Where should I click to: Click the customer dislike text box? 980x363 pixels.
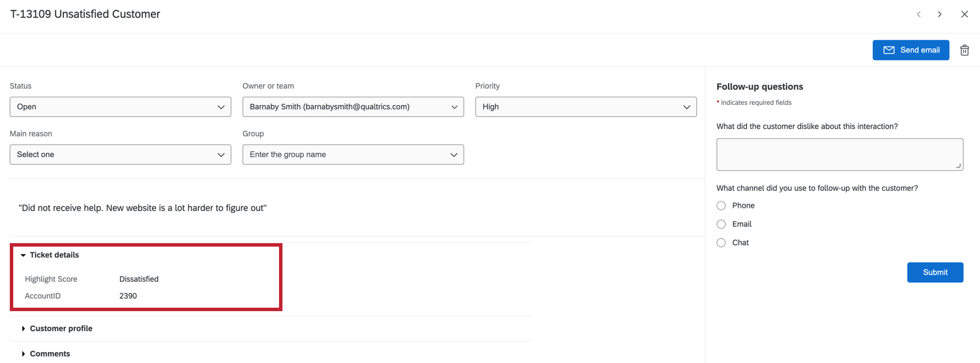(x=839, y=154)
